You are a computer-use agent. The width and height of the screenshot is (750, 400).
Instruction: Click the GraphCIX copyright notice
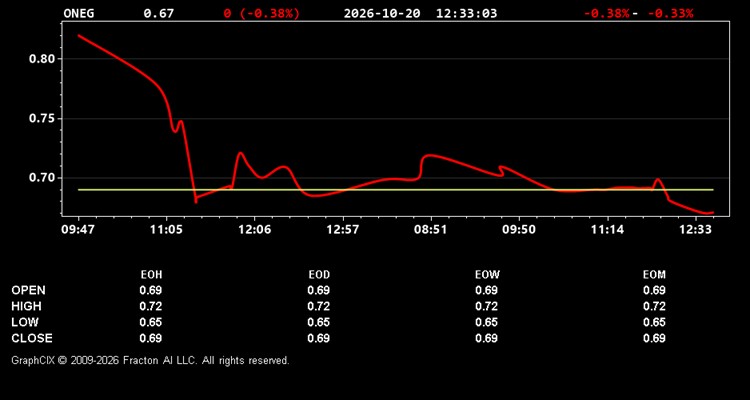pos(150,360)
